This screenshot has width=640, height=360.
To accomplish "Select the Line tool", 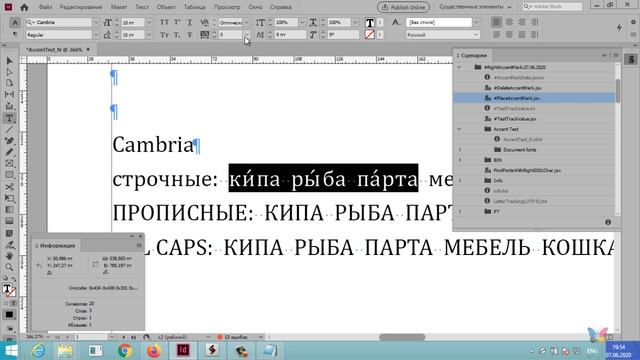I will (9, 129).
